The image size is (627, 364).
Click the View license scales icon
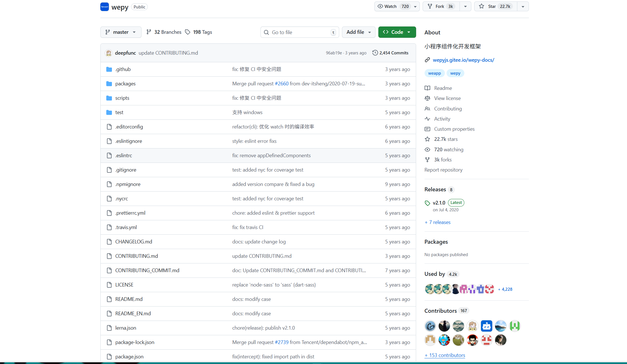427,98
